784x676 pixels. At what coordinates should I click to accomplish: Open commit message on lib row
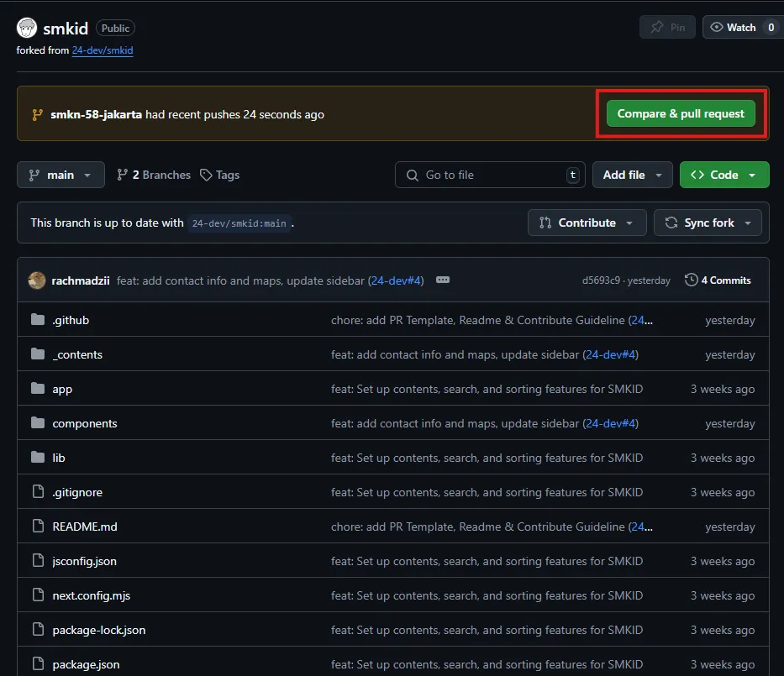pos(487,459)
